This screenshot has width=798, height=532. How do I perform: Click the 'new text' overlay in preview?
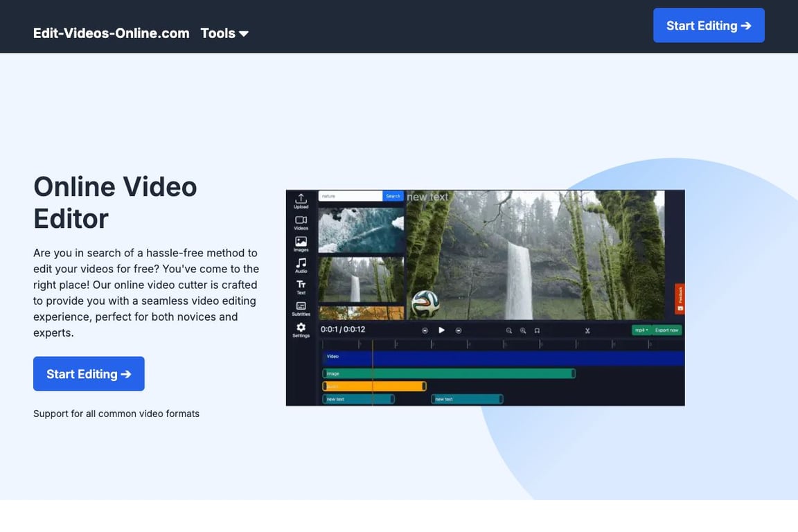pyautogui.click(x=427, y=197)
